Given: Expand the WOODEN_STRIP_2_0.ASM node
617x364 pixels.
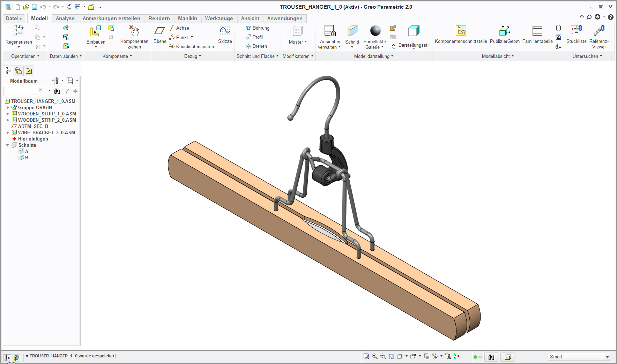Looking at the screenshot, I should (x=8, y=120).
